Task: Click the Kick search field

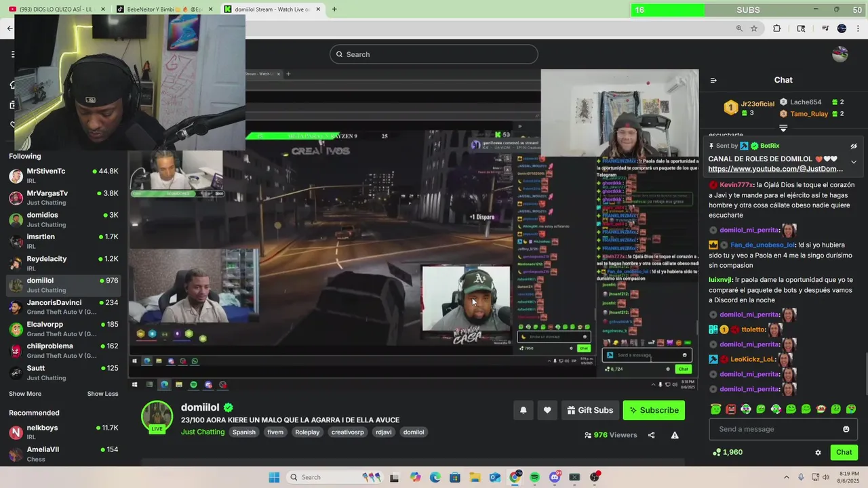Action: [434, 54]
